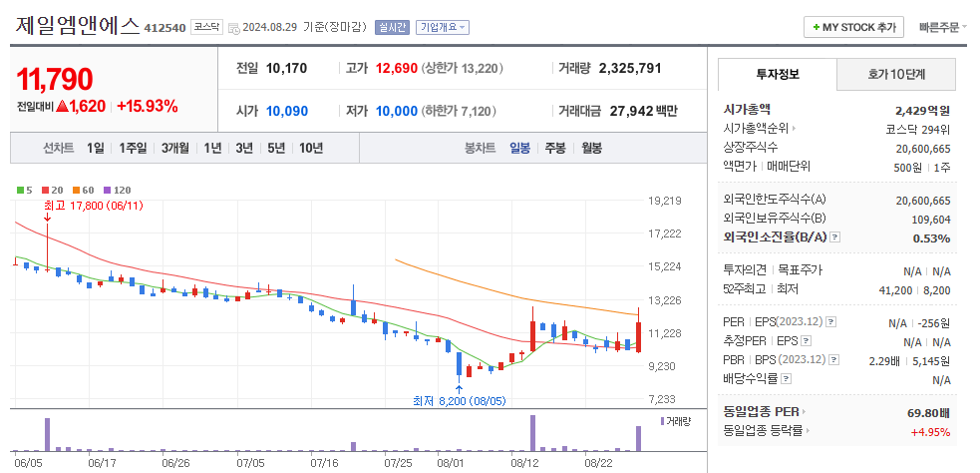Image resolution: width=980 pixels, height=473 pixels.
Task: Click the help icon next to PER | EPS(2023.12)
Action: (830, 322)
